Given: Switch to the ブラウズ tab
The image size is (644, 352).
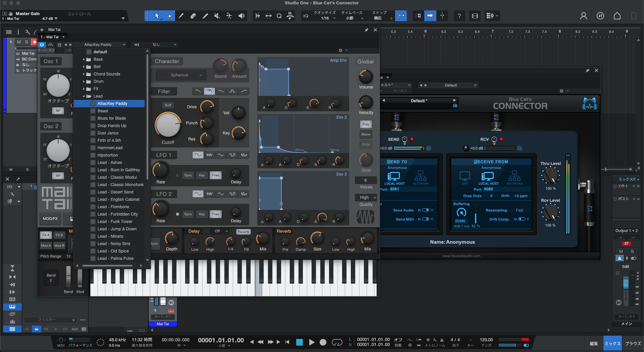Looking at the screenshot, I should click(633, 344).
